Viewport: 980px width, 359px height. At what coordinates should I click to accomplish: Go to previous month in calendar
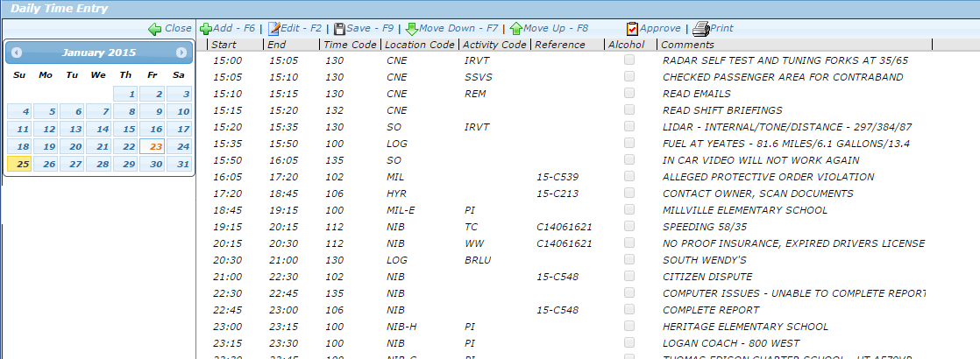tap(17, 53)
